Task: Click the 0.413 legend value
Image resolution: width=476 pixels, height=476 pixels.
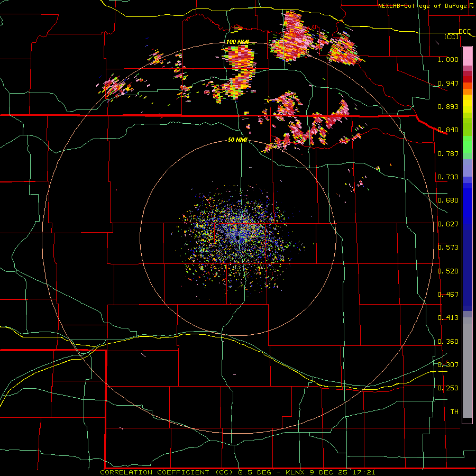Action: [448, 318]
